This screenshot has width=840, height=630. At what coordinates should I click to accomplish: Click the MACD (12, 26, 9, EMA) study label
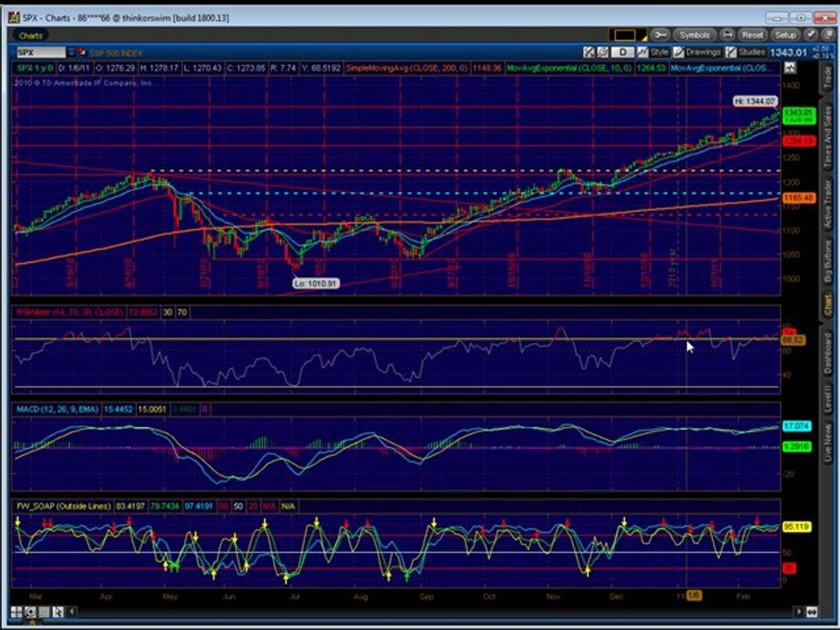coord(58,409)
